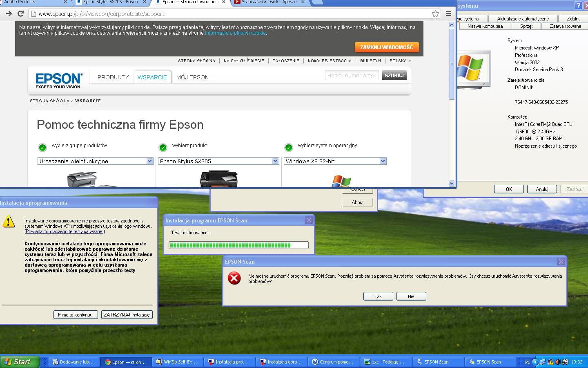Switch to 'WinZip Self-Ex...' taskbar item

pyautogui.click(x=177, y=362)
